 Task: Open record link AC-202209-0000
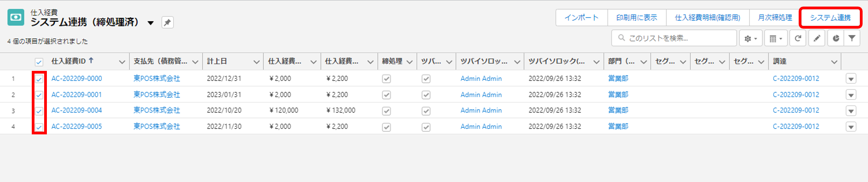(77, 79)
